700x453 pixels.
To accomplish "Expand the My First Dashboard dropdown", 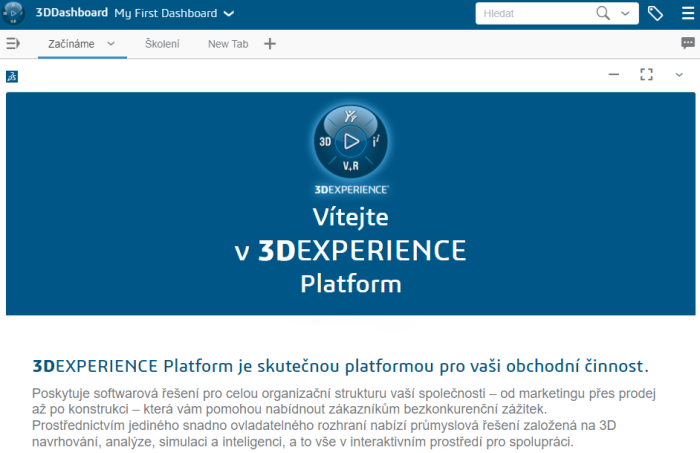I will tap(229, 13).
